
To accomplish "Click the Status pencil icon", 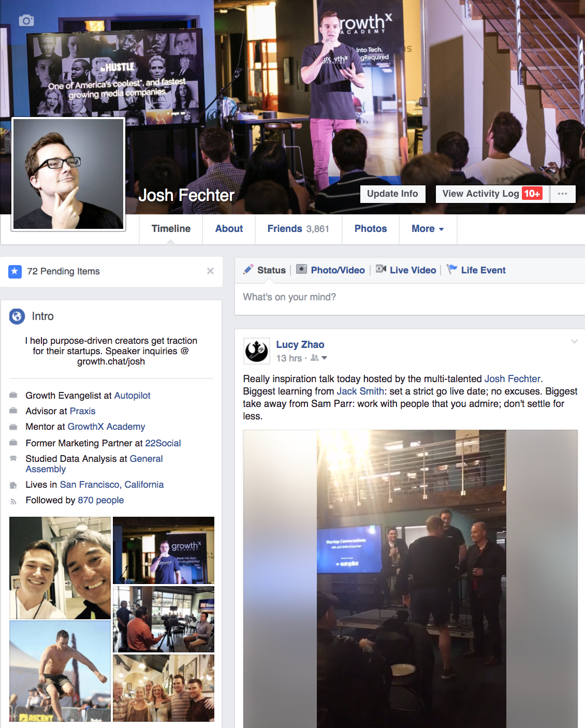I will (x=248, y=270).
